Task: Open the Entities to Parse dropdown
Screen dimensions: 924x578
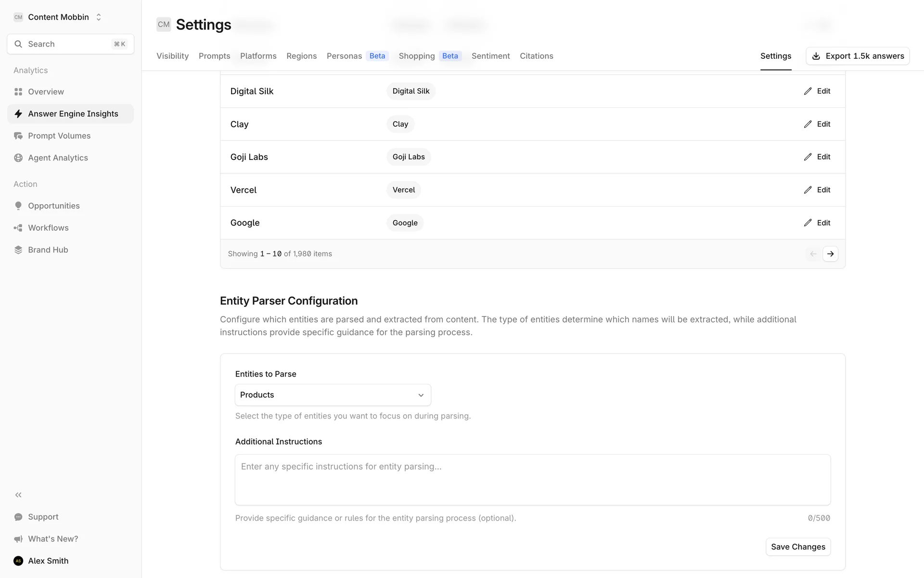Action: pos(333,395)
